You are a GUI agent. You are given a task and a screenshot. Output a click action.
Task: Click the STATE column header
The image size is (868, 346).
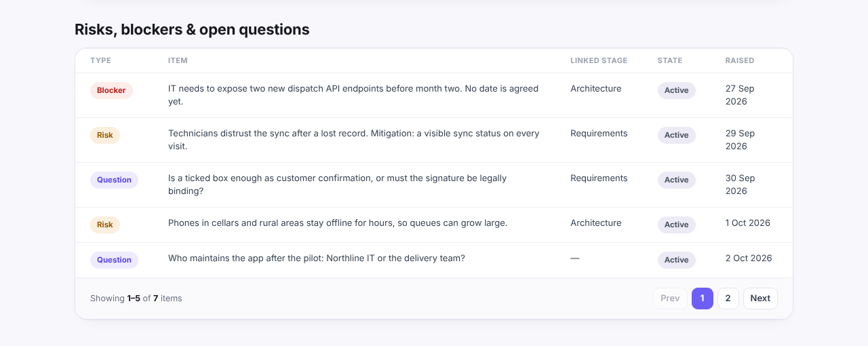click(x=670, y=60)
